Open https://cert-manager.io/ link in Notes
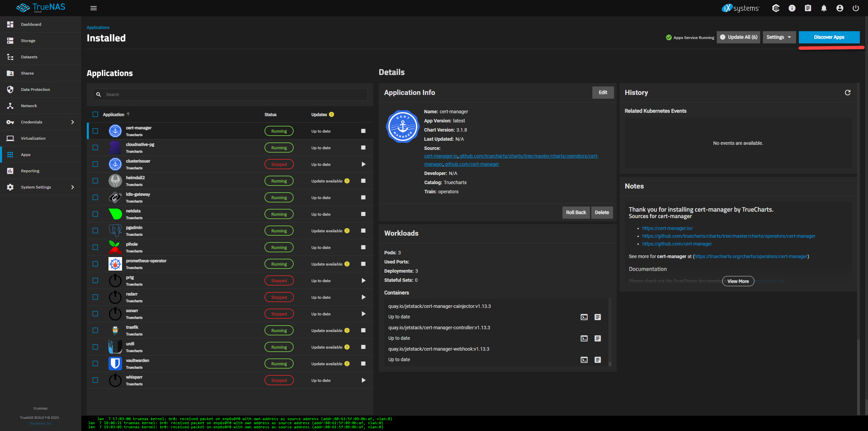The width and height of the screenshot is (868, 431). pyautogui.click(x=667, y=228)
